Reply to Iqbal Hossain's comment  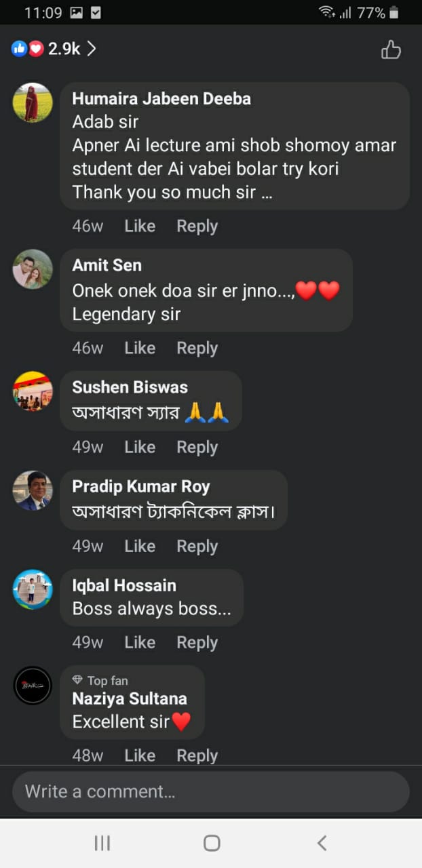coord(197,642)
